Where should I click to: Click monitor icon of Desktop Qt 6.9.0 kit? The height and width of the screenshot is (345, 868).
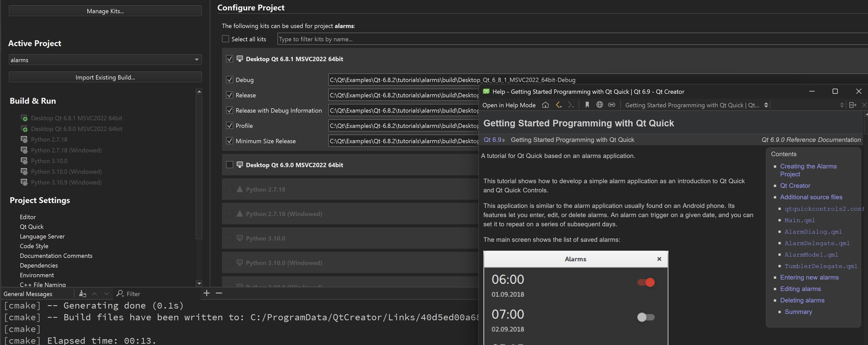click(x=240, y=165)
